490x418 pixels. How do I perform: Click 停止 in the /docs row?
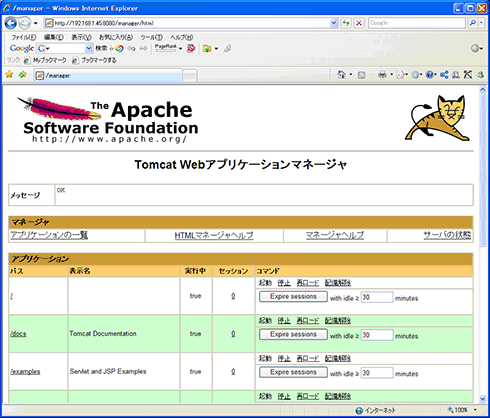tap(284, 321)
